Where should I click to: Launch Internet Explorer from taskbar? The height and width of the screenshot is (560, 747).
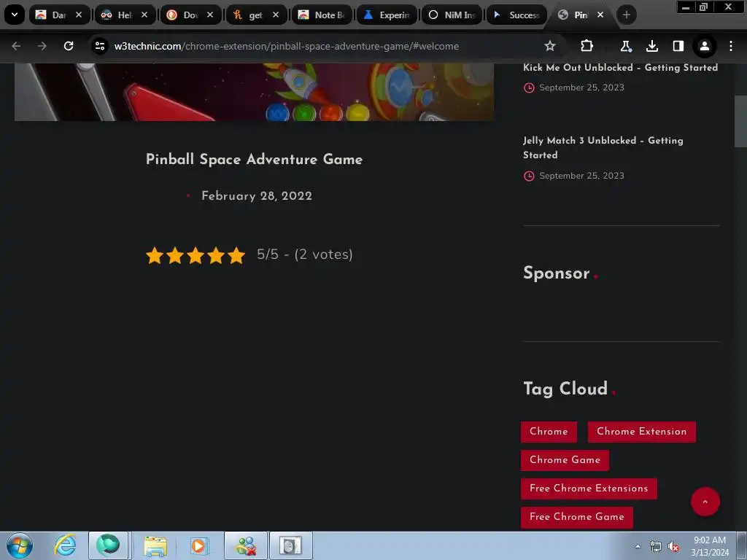click(65, 545)
